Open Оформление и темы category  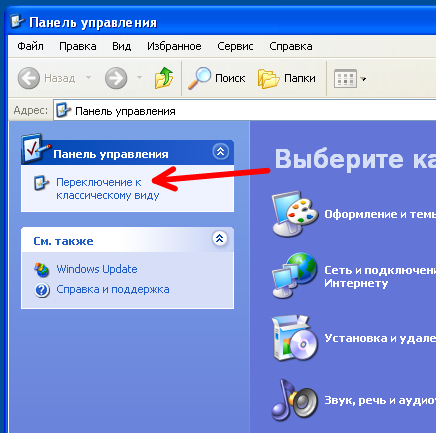(380, 214)
